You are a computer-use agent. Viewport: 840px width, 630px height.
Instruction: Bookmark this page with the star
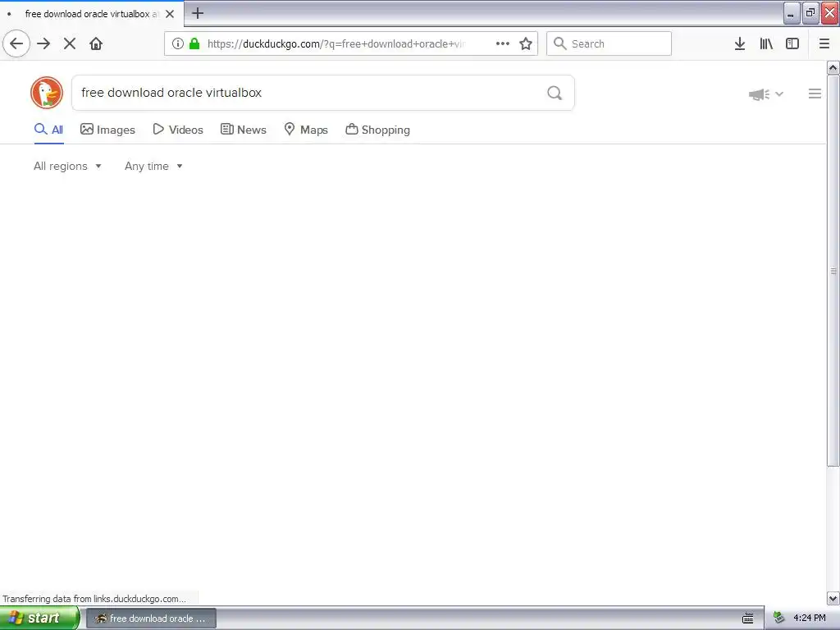pyautogui.click(x=526, y=43)
